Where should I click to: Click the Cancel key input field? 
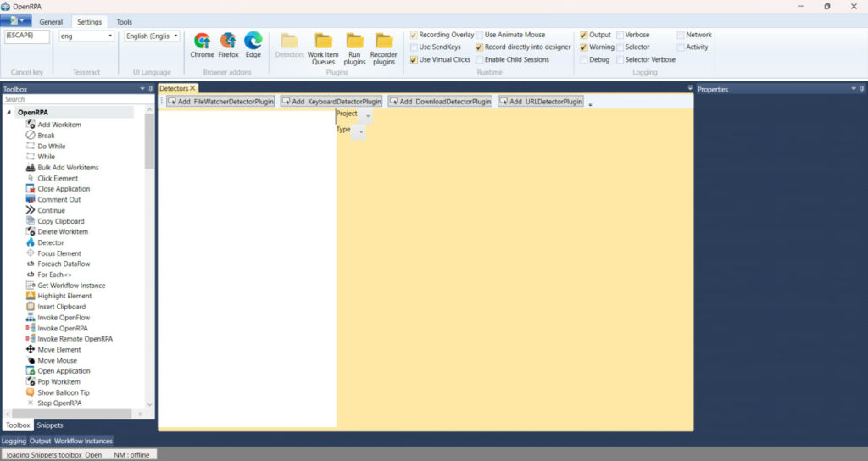(27, 36)
